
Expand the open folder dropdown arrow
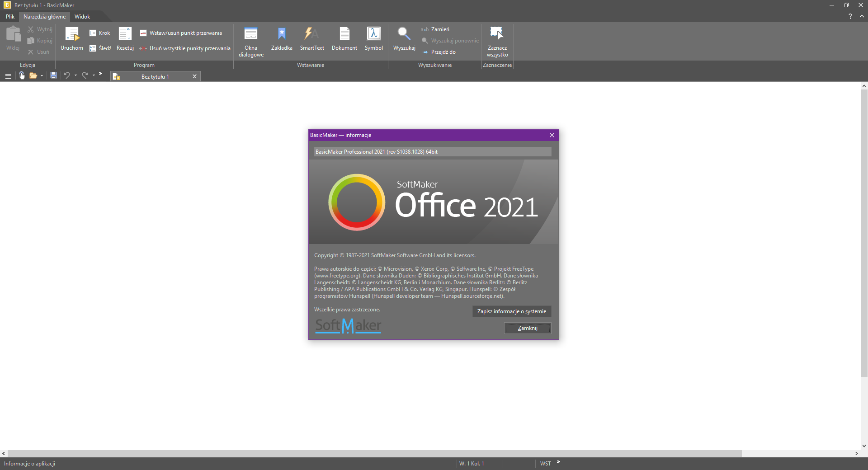tap(42, 75)
